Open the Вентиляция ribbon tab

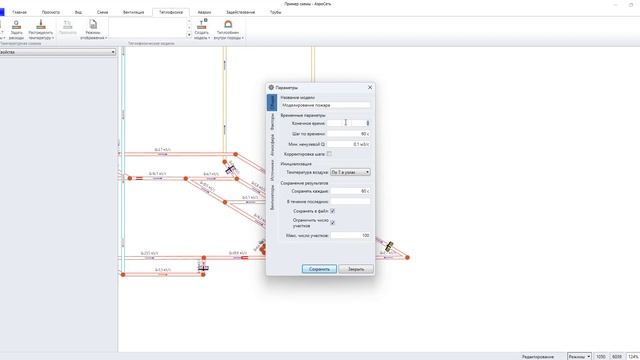coord(133,12)
